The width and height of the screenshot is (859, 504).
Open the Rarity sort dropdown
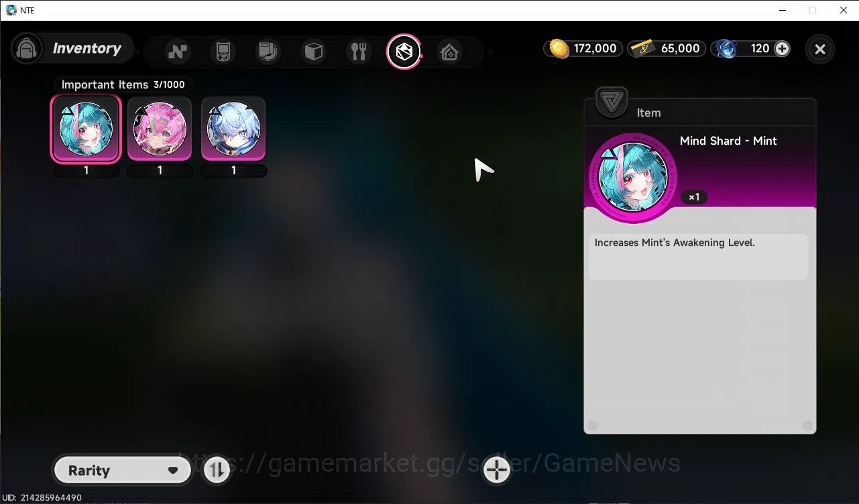[123, 470]
